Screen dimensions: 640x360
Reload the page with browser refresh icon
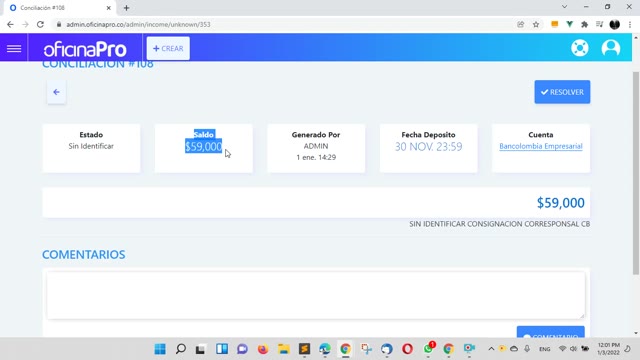pyautogui.click(x=40, y=24)
